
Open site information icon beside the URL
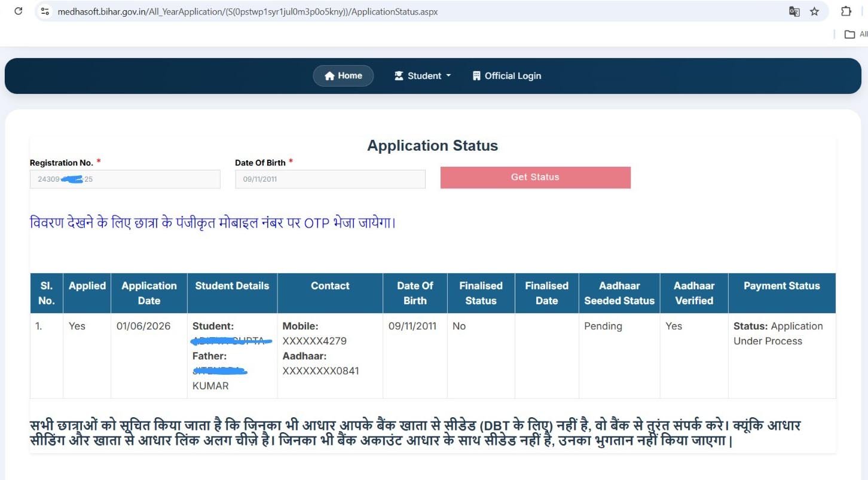point(45,11)
